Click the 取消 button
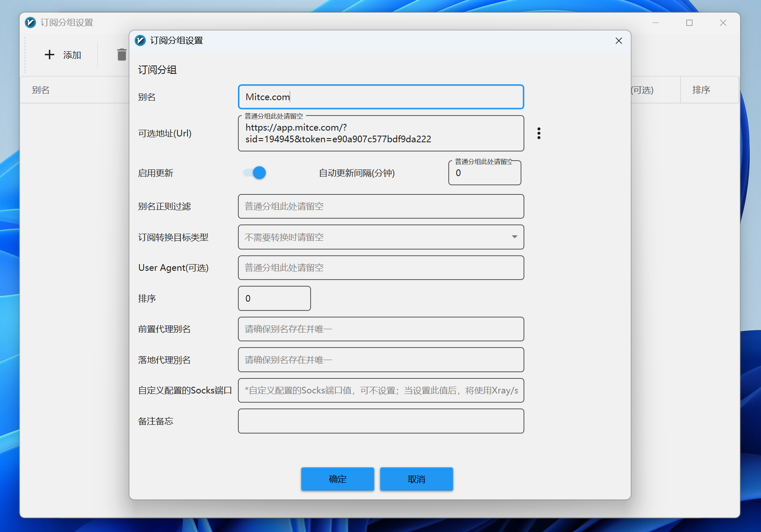761x532 pixels. tap(416, 479)
